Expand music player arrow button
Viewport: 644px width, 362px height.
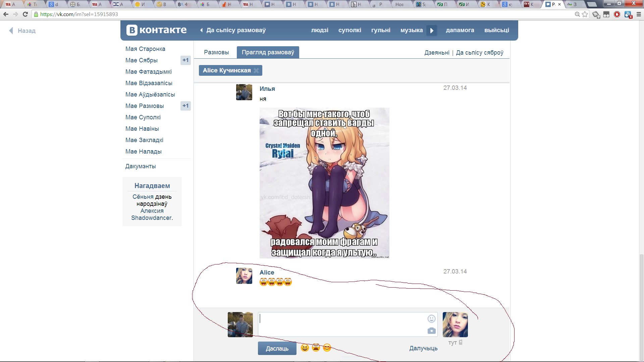click(x=432, y=31)
